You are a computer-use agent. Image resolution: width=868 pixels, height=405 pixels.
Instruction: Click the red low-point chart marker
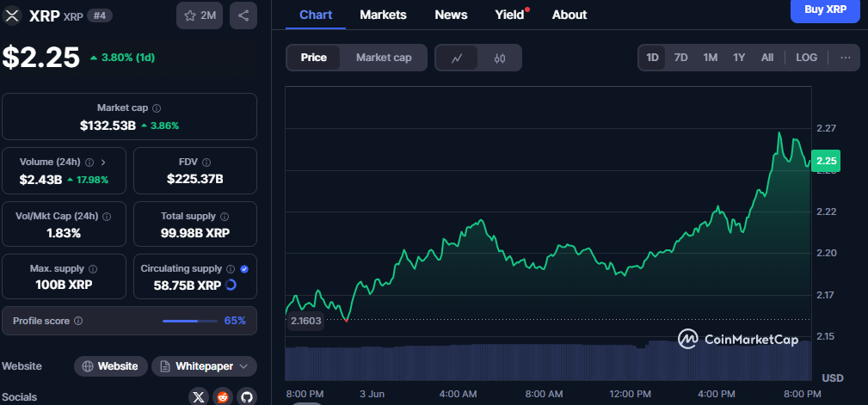pyautogui.click(x=346, y=320)
